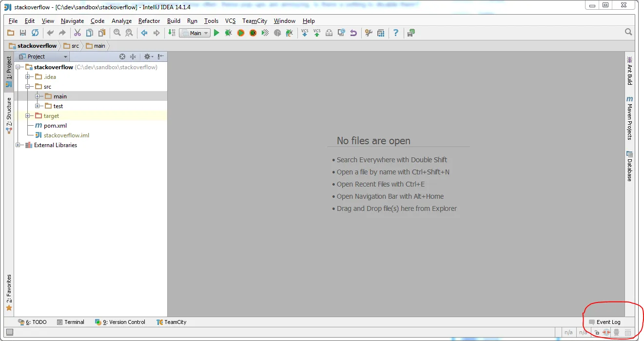The image size is (644, 341).
Task: Open the Analyze menu
Action: coord(121,21)
